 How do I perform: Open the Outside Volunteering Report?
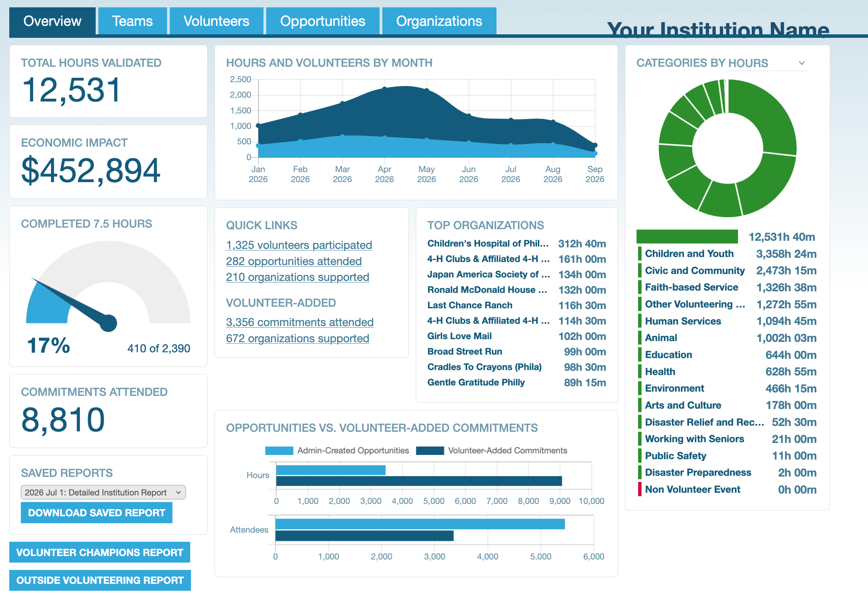point(100,580)
